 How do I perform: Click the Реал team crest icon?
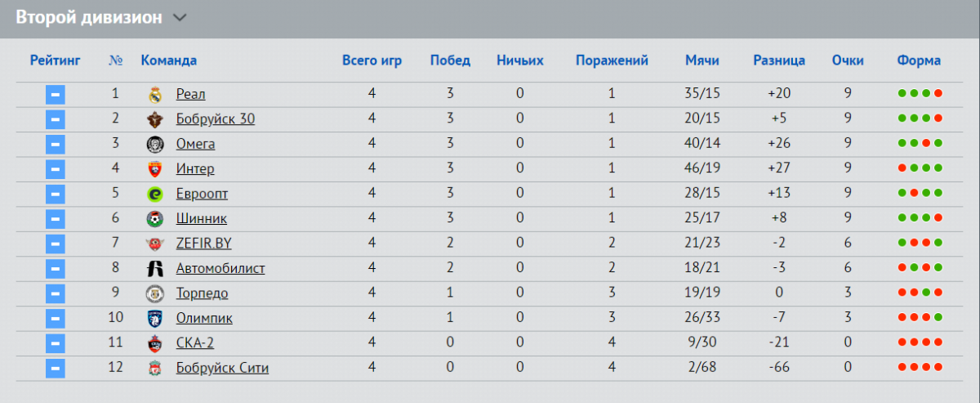[x=155, y=95]
